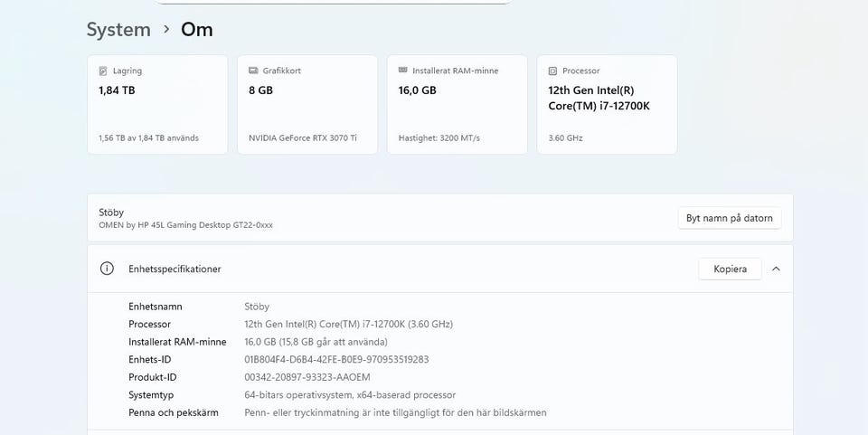The image size is (868, 435).
Task: Click the Processor chip icon
Action: click(553, 71)
